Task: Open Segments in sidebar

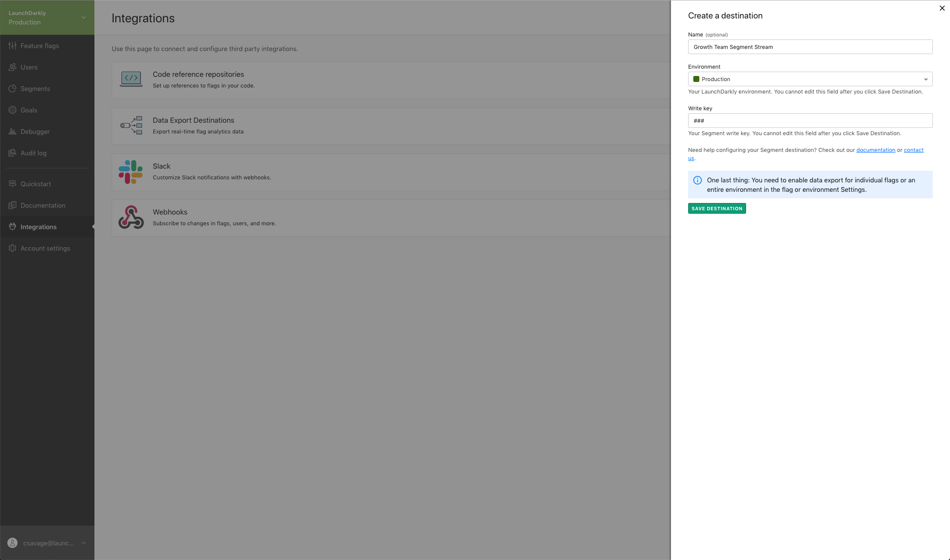Action: coord(47,88)
